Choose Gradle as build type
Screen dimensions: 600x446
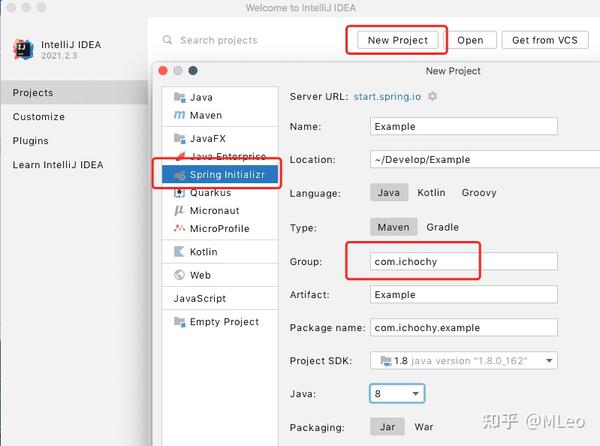click(443, 227)
